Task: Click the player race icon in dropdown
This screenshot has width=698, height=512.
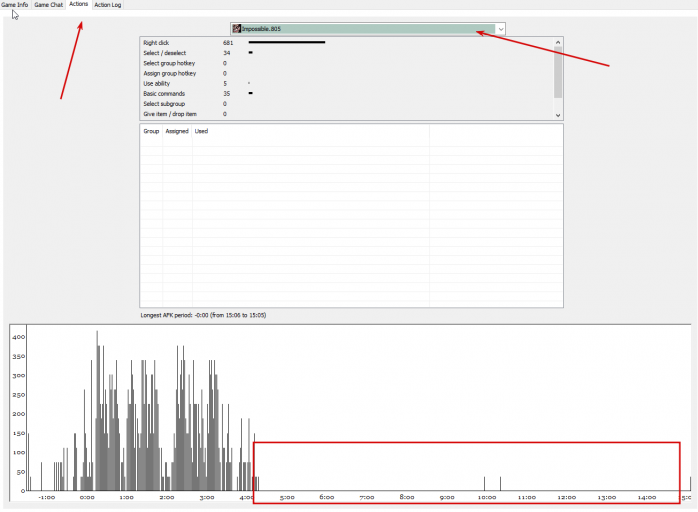Action: click(237, 29)
